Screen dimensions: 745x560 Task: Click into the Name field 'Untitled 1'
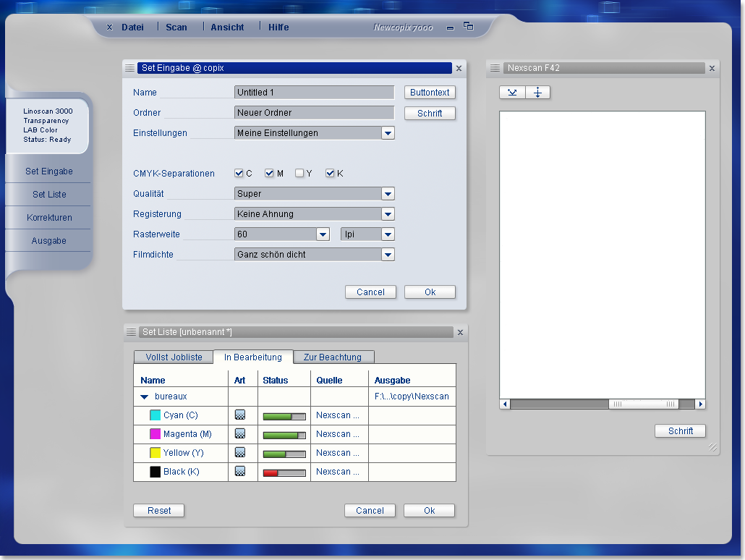click(314, 93)
